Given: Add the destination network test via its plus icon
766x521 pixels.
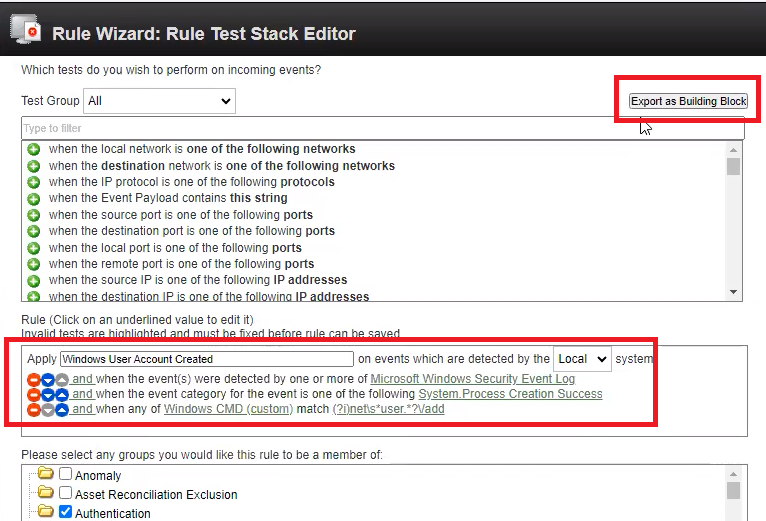Looking at the screenshot, I should [34, 166].
